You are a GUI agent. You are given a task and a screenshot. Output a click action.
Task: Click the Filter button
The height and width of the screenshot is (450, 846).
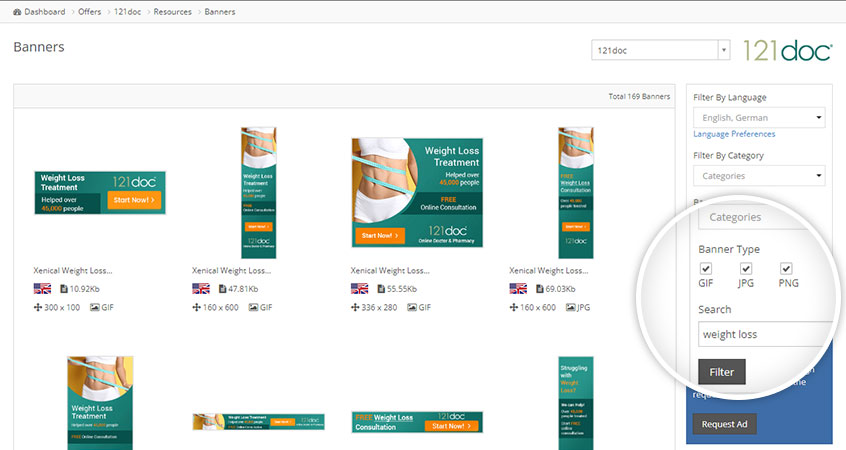721,372
